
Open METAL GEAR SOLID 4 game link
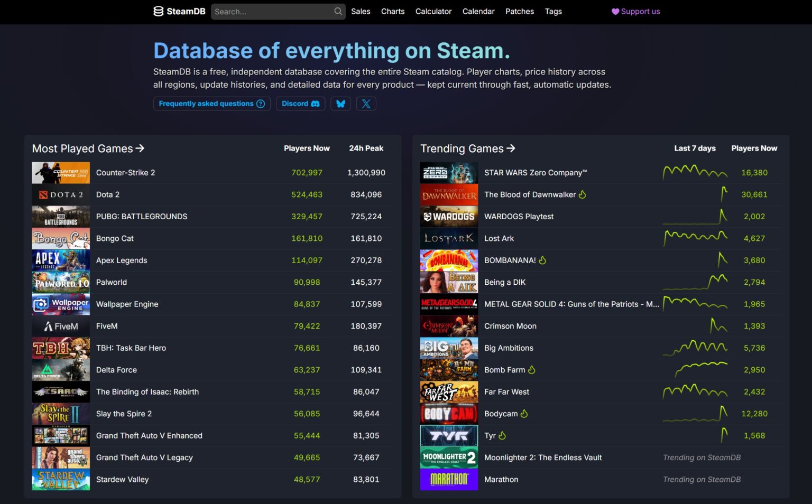coord(571,304)
